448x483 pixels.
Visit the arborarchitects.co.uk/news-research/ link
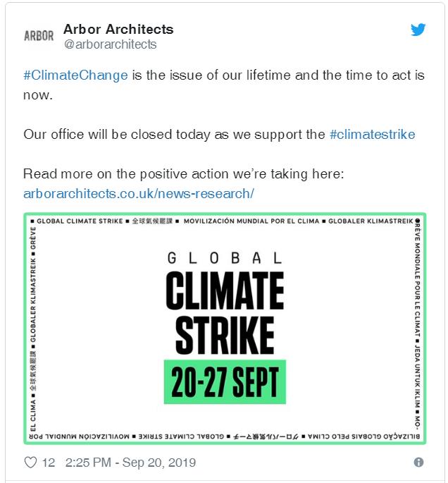138,192
